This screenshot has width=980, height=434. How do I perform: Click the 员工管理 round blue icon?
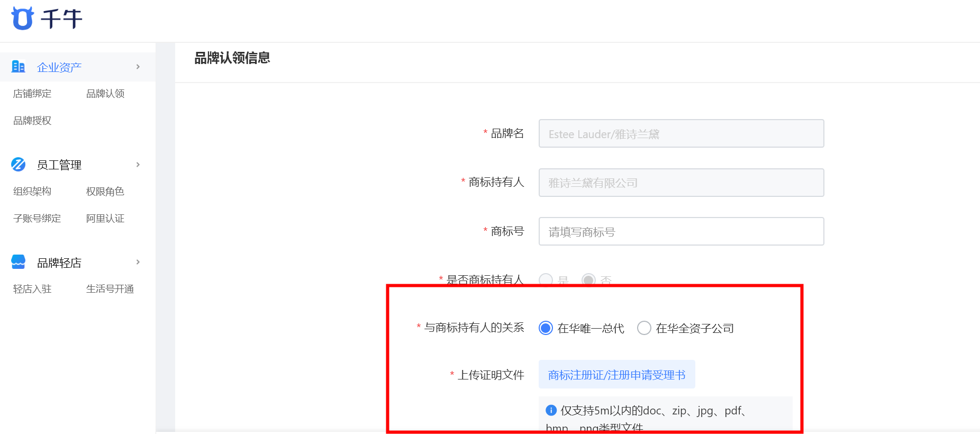pyautogui.click(x=19, y=165)
